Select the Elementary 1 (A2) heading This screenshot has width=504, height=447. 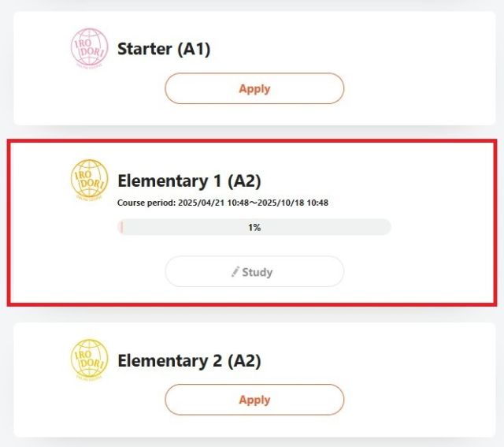pos(189,181)
